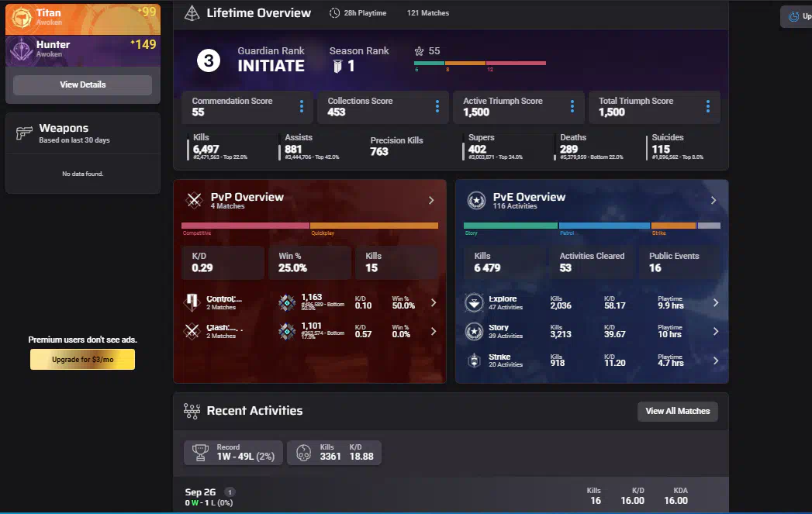Click the PvE Overview vanguard emblem icon
This screenshot has width=812, height=514.
(x=476, y=201)
